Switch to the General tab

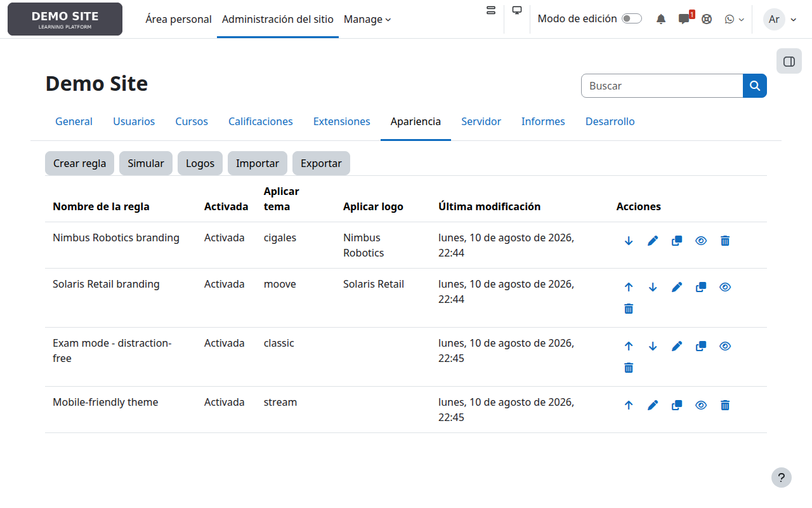click(74, 121)
